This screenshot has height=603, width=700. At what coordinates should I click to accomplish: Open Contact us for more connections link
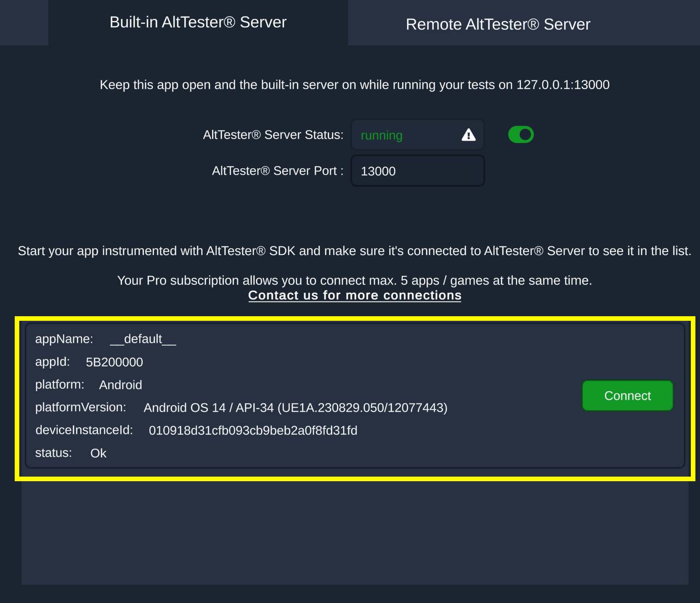pos(355,295)
